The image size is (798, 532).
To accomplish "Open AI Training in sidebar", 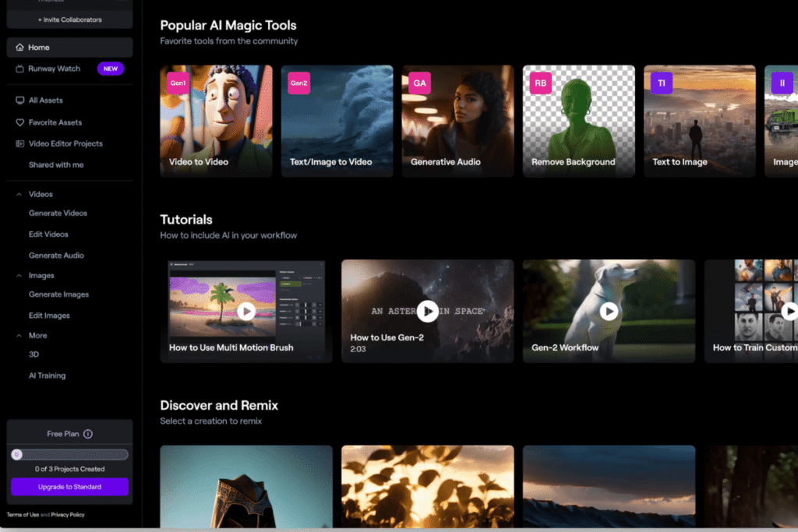I will pos(47,375).
